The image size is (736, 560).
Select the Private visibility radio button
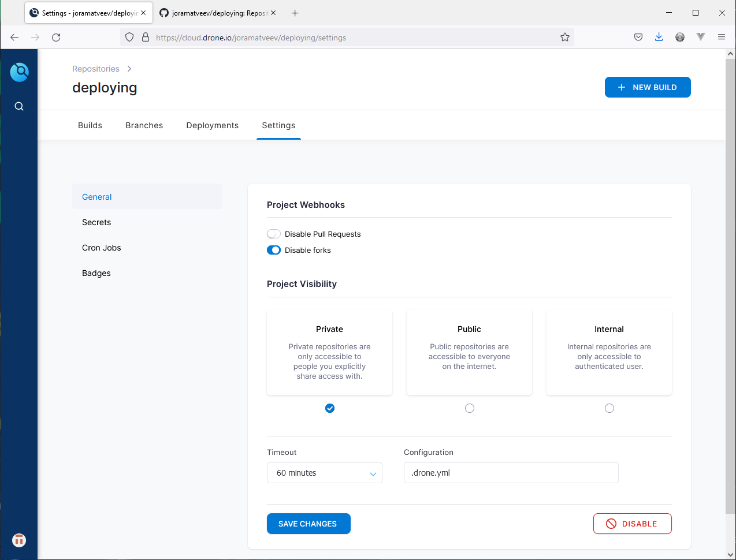[330, 408]
